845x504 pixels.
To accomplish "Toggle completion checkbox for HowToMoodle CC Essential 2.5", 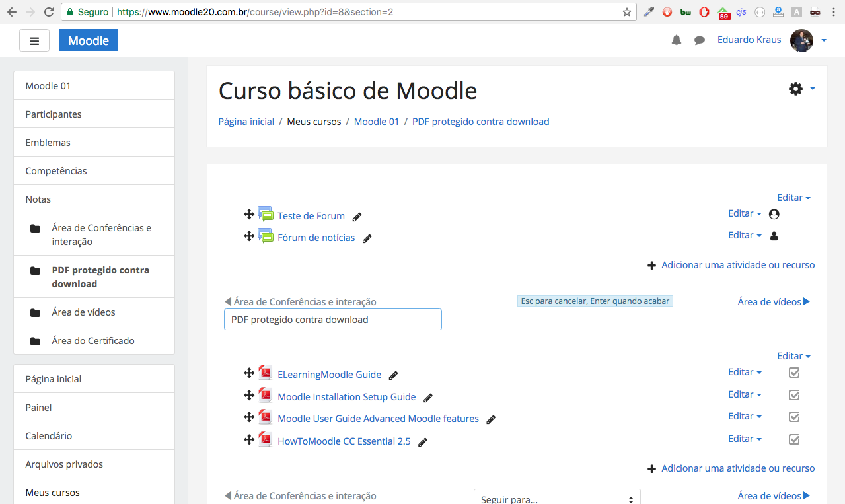I will 794,439.
